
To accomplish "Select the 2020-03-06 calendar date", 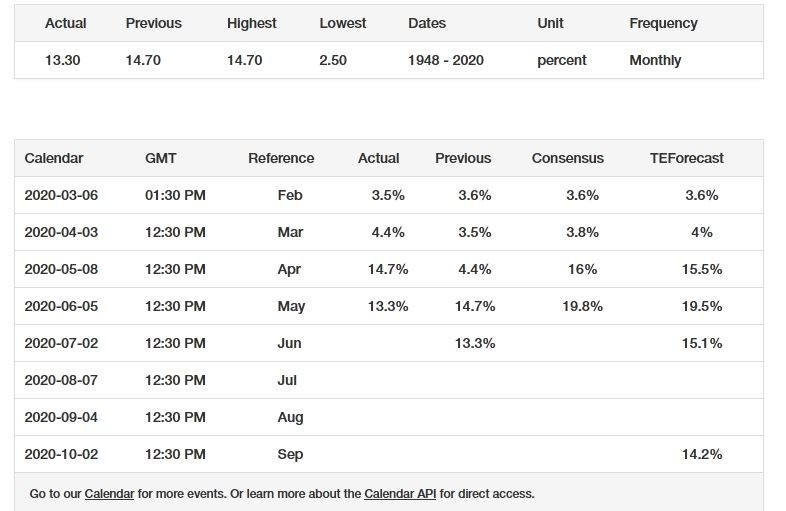I will pyautogui.click(x=61, y=195).
